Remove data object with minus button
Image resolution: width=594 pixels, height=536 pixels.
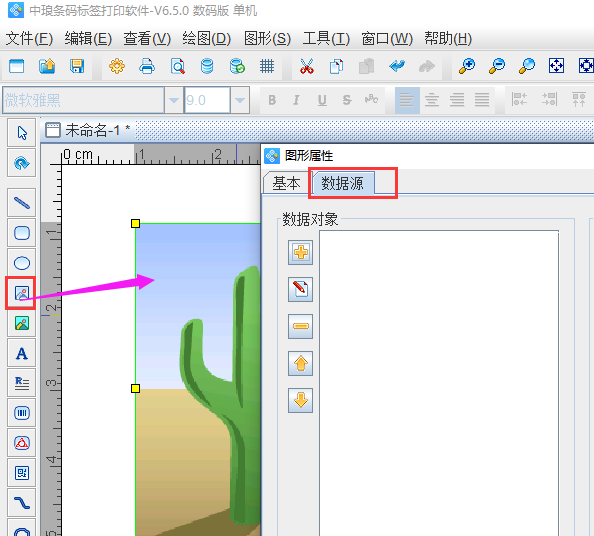(300, 326)
